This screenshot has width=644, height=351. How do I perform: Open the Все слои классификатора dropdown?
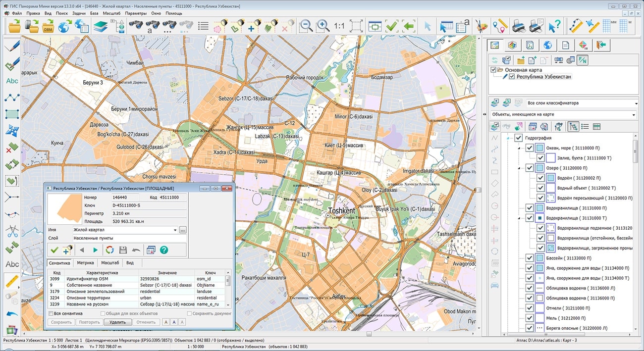637,103
